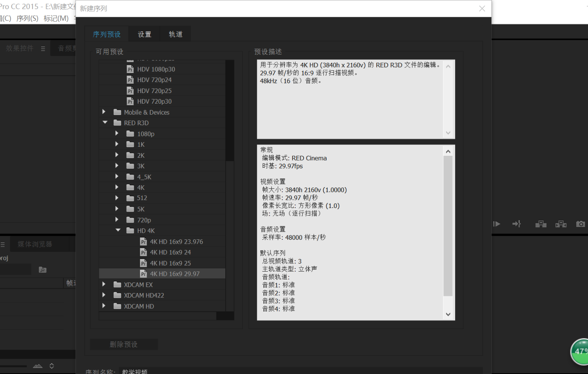Collapse the HD 4K folder

pyautogui.click(x=118, y=230)
